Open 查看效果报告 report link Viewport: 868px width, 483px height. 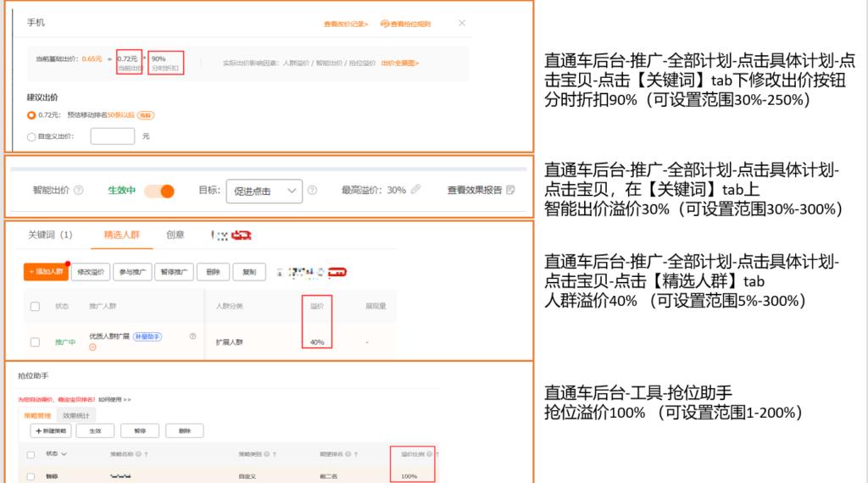[475, 190]
